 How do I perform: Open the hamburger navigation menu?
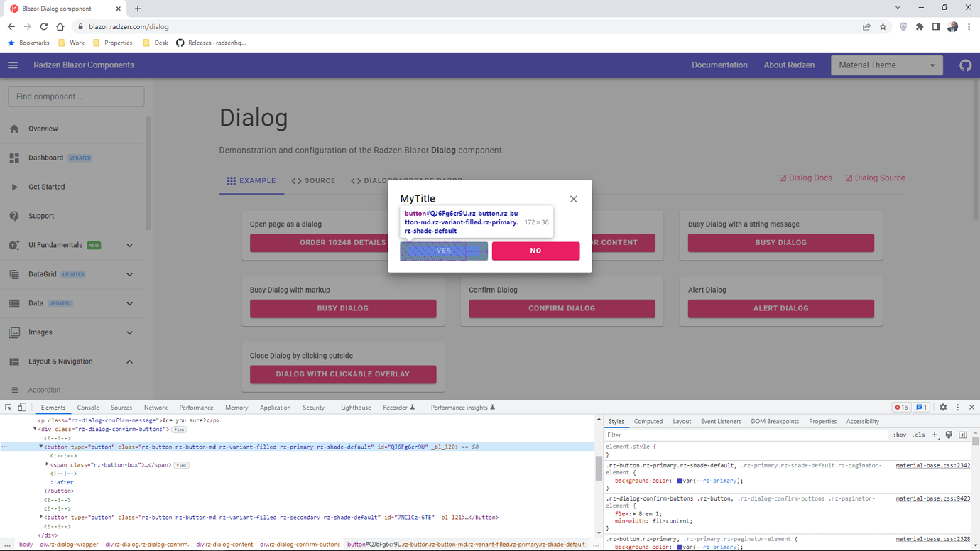pyautogui.click(x=13, y=65)
